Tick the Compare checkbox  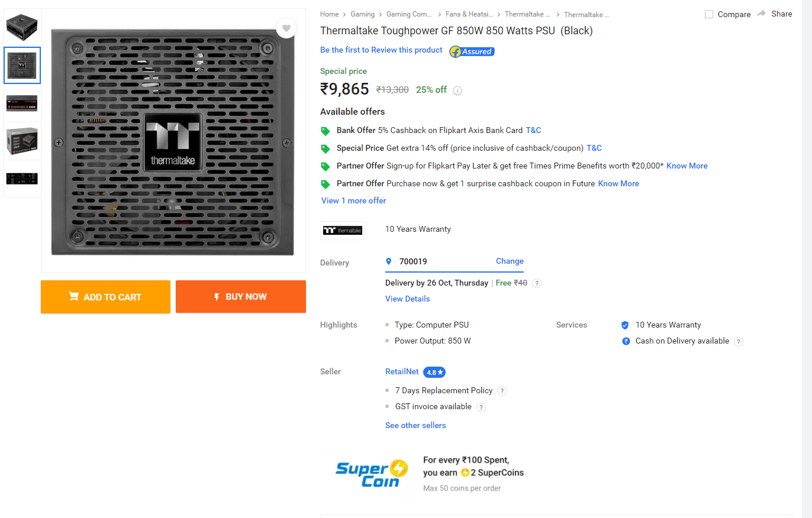(x=709, y=14)
